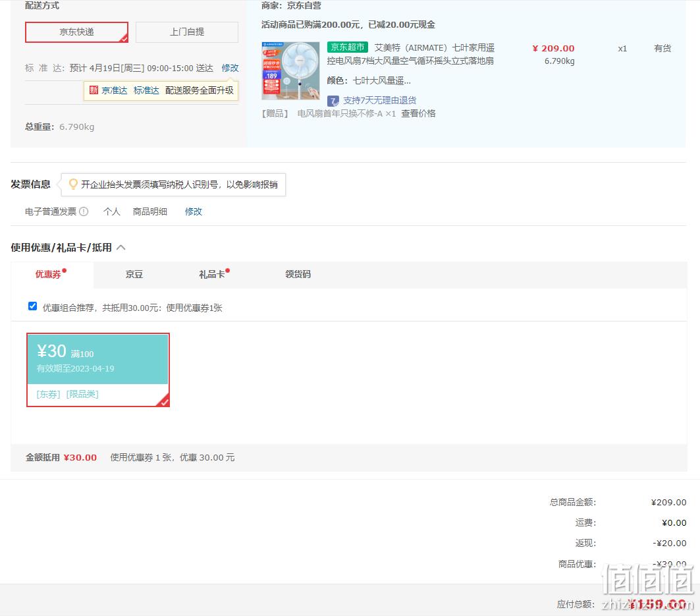Viewport: 700px width, 616px height.
Task: Switch to the 领货码 tab
Action: pos(298,274)
